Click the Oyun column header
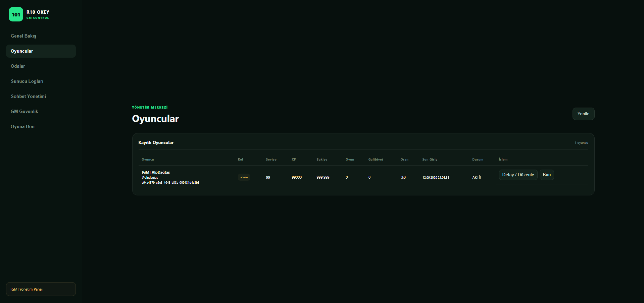 click(350, 160)
